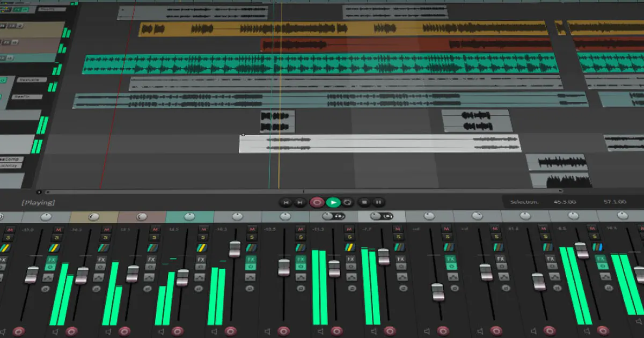Open the routing icon on the yellow-header mixer strip
Screen dimensions: 644x338
103,247
